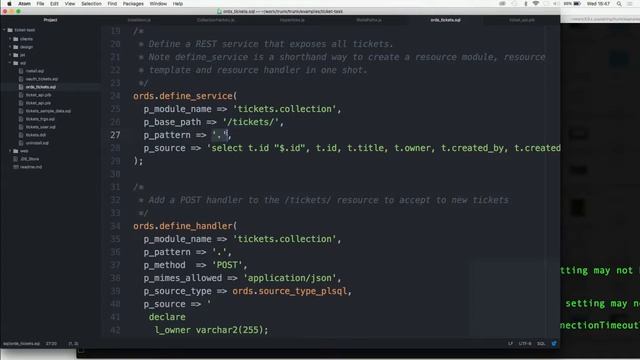Click the blue icon in status bar corner
Screen dimensions: 640x360
(x=554, y=344)
